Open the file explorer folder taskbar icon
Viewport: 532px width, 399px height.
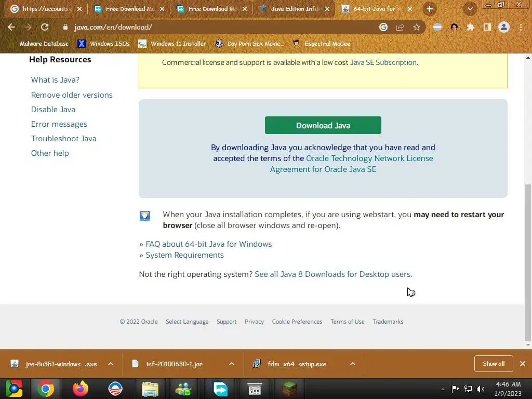point(150,389)
